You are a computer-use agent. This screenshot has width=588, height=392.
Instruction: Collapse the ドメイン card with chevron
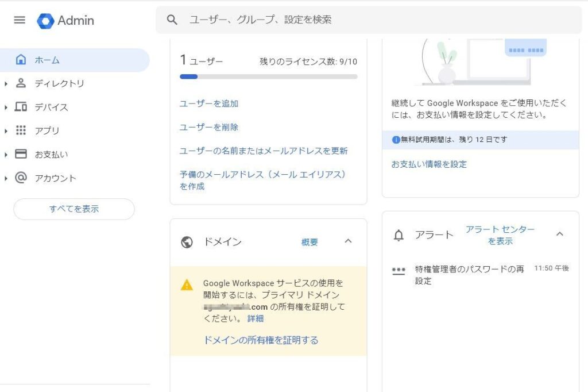348,241
